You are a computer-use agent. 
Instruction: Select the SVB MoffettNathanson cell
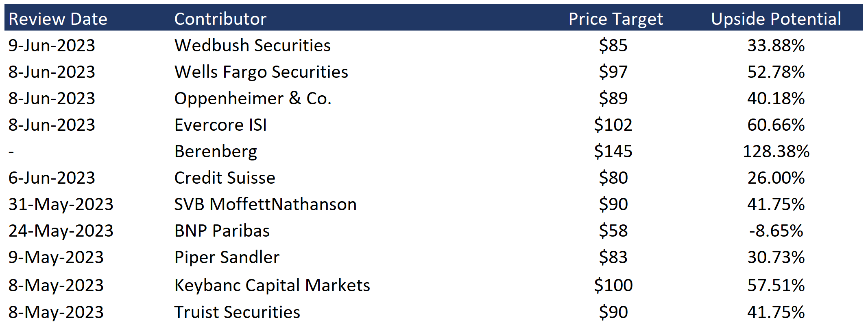click(265, 204)
